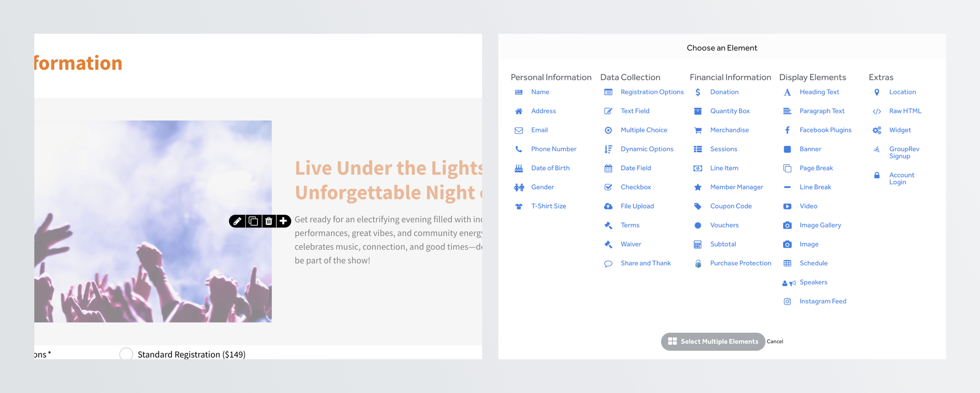The width and height of the screenshot is (980, 393).
Task: Click the plus add-element icon
Action: point(283,221)
